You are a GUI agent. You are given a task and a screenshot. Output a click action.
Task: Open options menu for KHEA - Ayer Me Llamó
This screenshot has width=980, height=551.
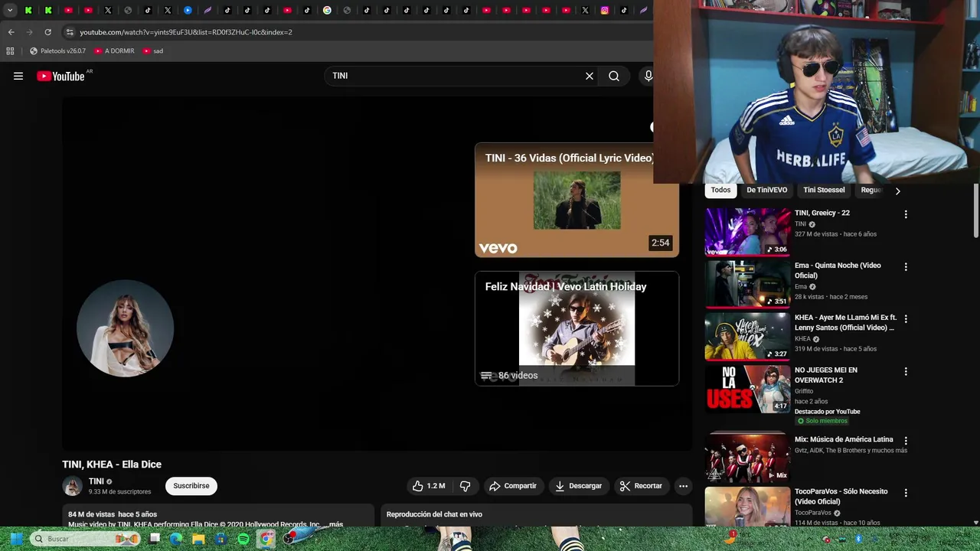906,319
